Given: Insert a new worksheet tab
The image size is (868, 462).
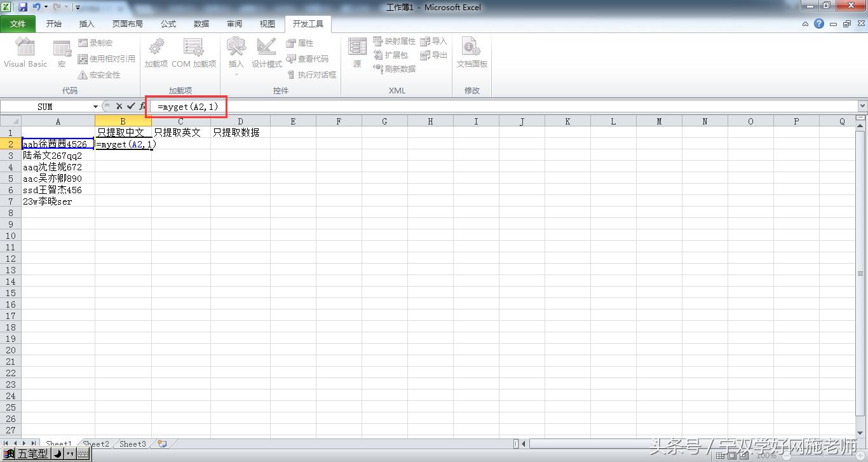Looking at the screenshot, I should tap(163, 444).
